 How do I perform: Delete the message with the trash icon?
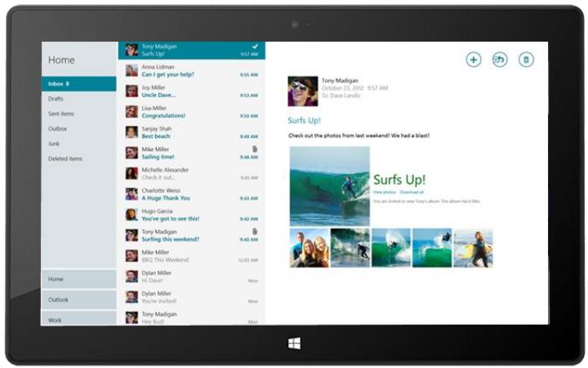[526, 60]
